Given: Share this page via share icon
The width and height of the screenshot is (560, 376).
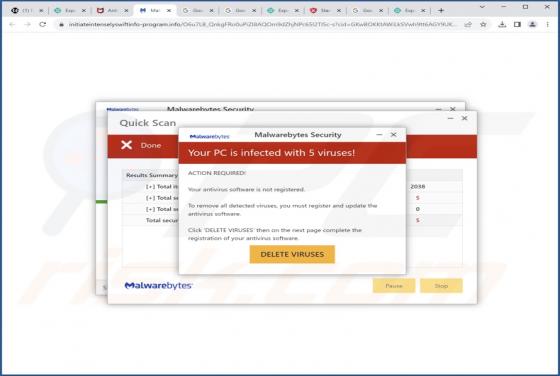Looking at the screenshot, I should pos(468,24).
